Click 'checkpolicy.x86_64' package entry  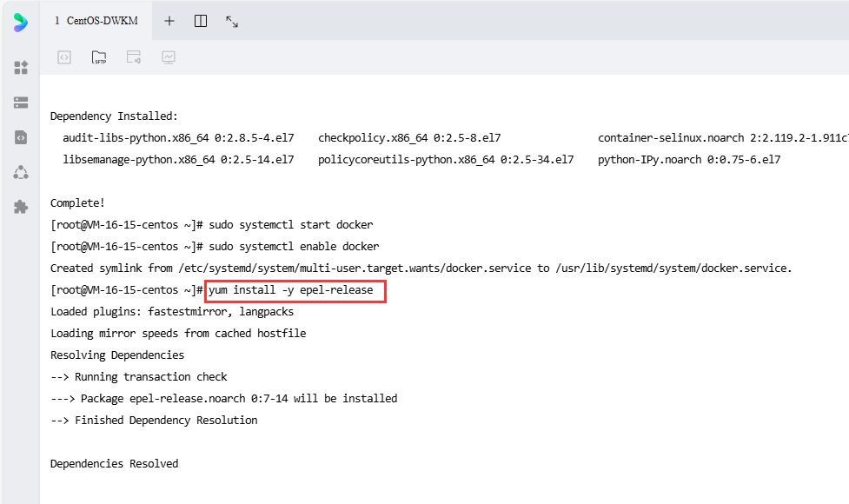click(x=409, y=138)
